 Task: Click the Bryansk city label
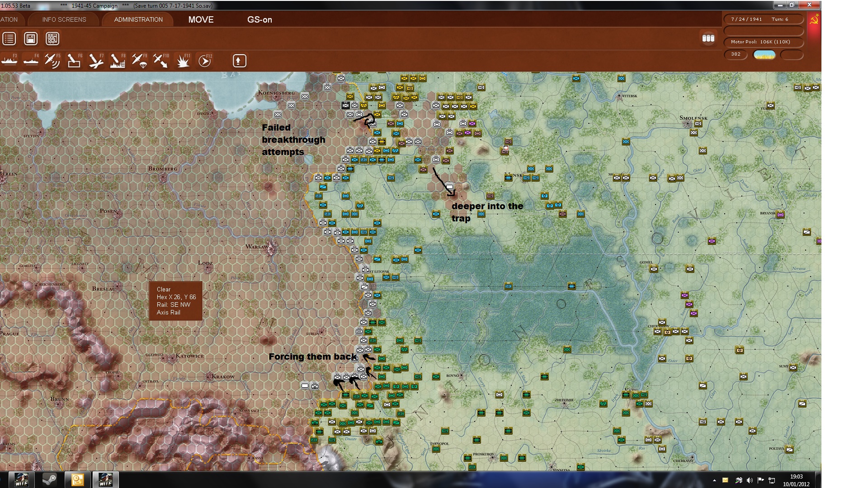pyautogui.click(x=768, y=213)
